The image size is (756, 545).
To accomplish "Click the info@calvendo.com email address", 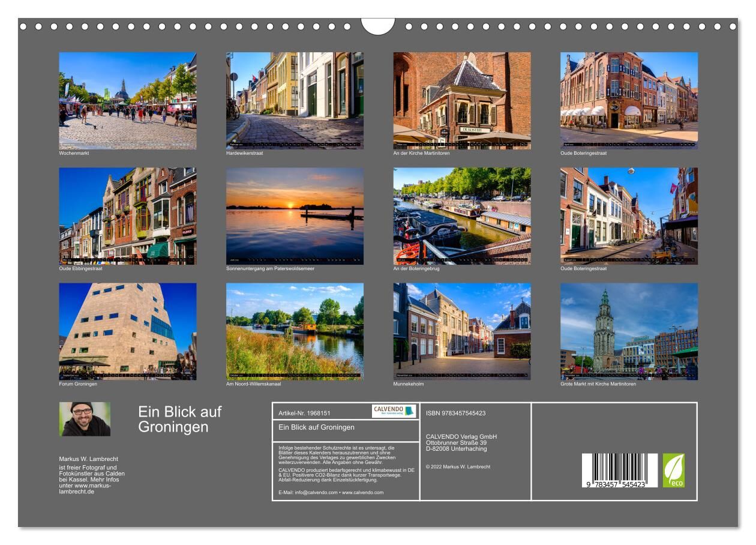I will pos(308,492).
